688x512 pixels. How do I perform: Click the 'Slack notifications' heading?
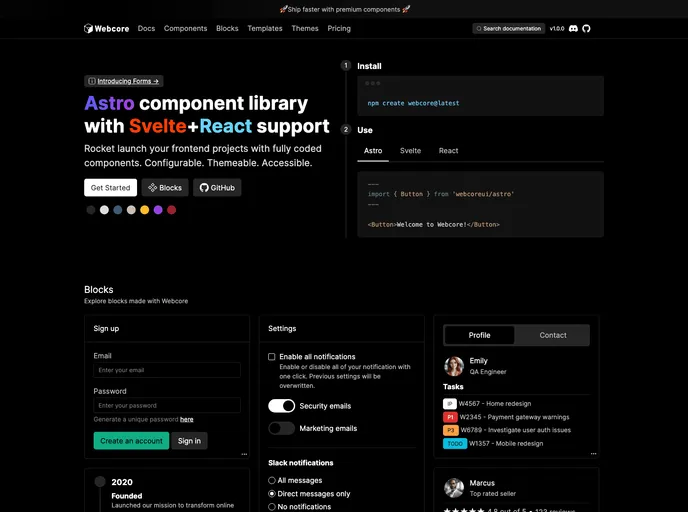point(301,463)
